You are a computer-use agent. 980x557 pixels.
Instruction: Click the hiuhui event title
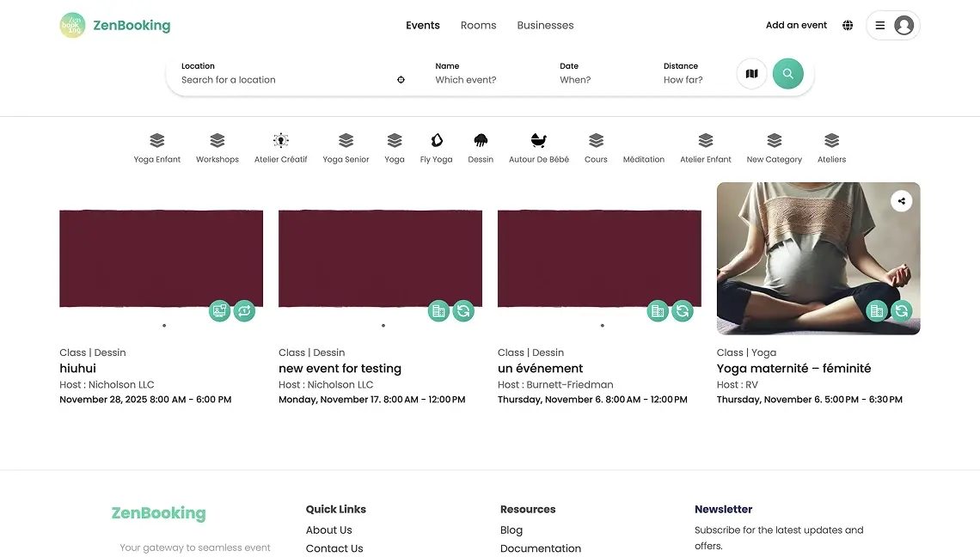(x=77, y=369)
